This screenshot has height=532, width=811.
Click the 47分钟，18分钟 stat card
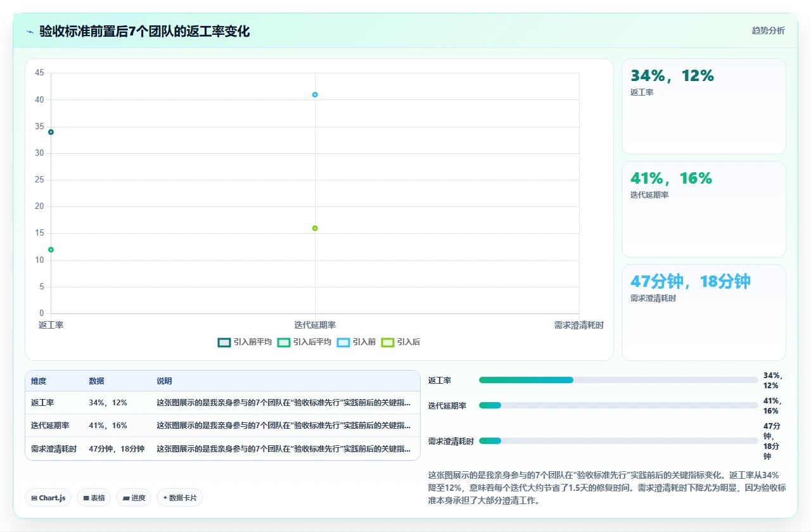coord(704,312)
